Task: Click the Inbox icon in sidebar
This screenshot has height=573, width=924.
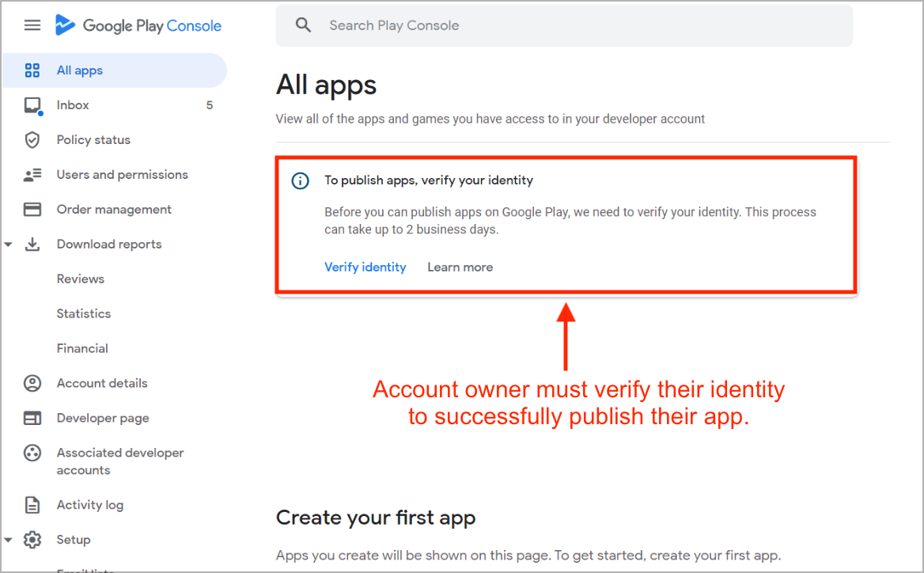Action: [x=32, y=105]
